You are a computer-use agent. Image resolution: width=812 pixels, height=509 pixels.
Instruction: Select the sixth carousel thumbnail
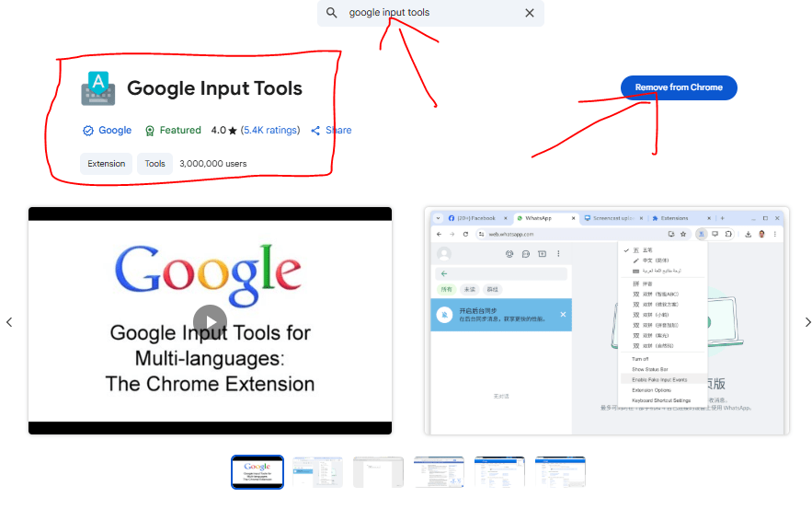(560, 471)
